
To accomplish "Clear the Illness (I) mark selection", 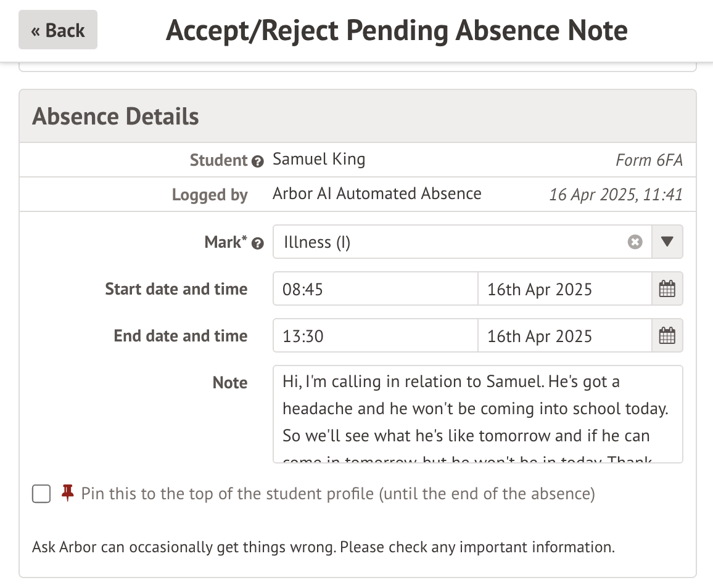I will coord(635,242).
